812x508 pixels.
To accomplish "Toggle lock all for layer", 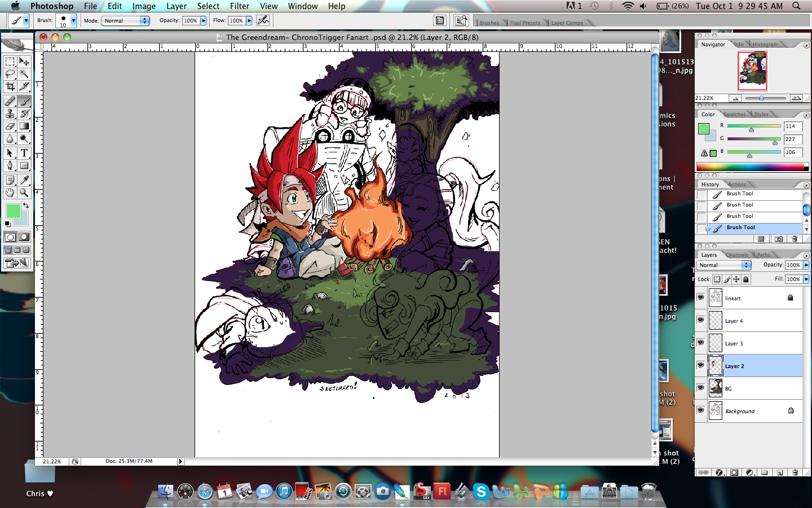I will [746, 279].
